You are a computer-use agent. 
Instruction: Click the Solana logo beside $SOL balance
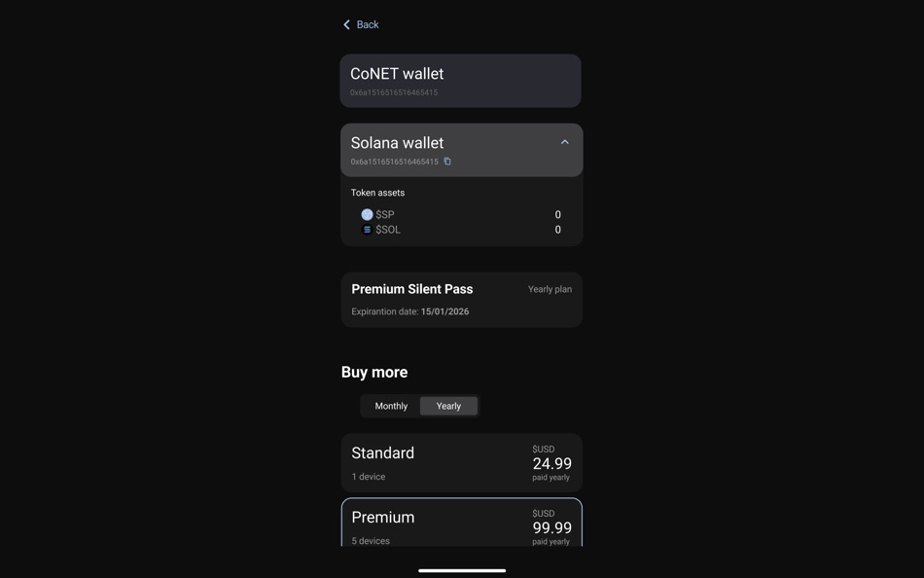(366, 229)
